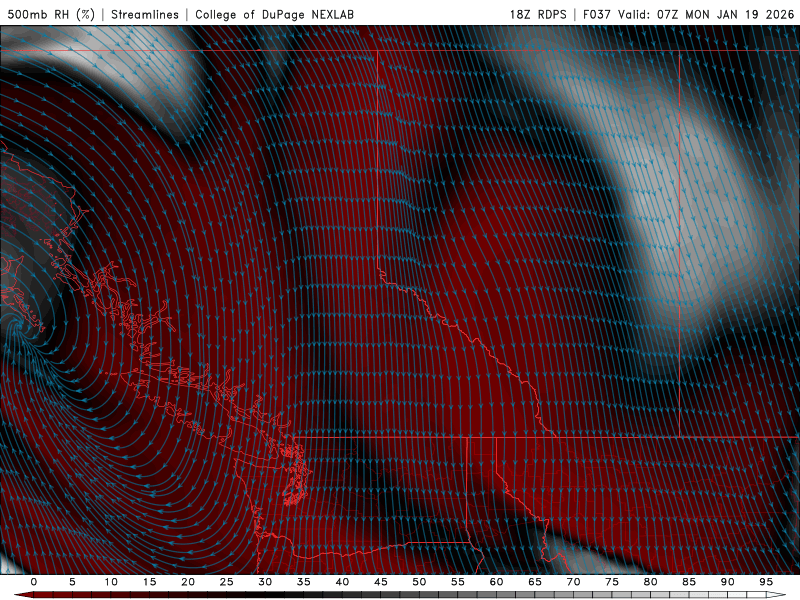Image resolution: width=800 pixels, height=600 pixels.
Task: Select the "F037" forecast hour text
Action: (596, 14)
